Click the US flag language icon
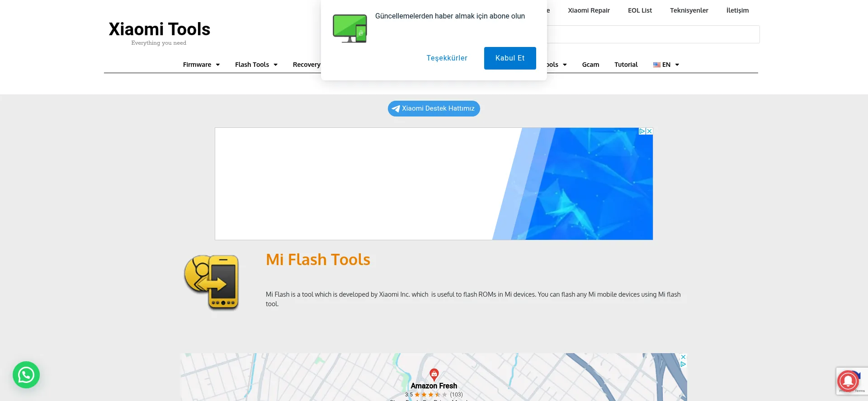Screen dimensions: 868x401 pyautogui.click(x=657, y=65)
